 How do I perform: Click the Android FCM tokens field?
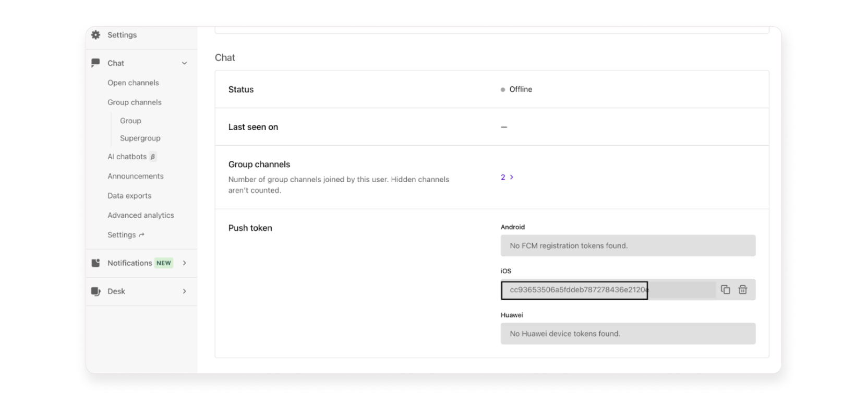(628, 245)
